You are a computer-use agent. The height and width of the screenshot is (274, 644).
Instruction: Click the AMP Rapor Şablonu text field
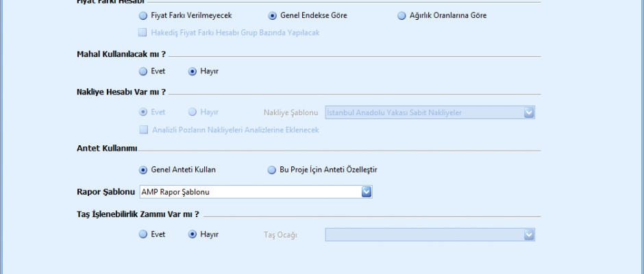pos(249,192)
